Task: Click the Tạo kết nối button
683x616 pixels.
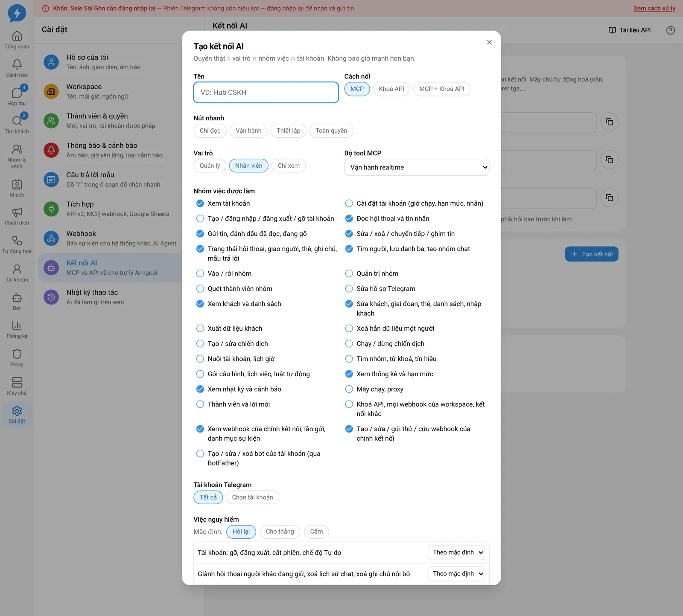Action: tap(592, 254)
